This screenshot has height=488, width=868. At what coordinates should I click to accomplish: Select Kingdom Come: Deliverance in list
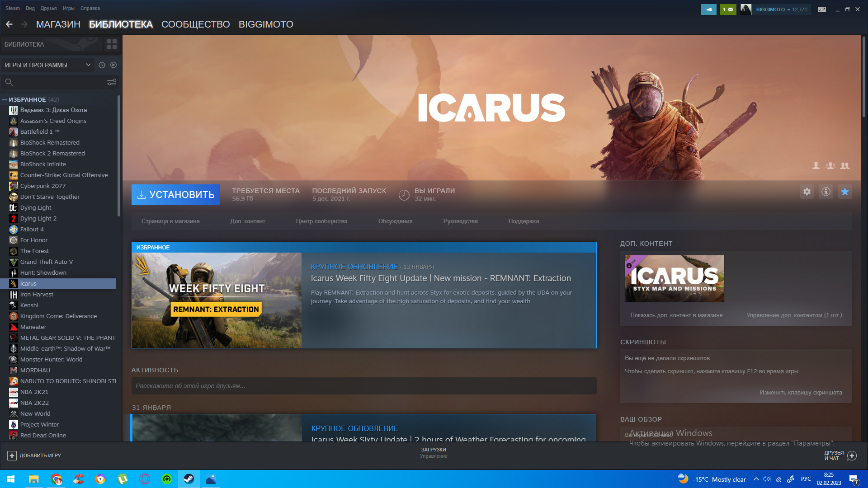pyautogui.click(x=59, y=316)
